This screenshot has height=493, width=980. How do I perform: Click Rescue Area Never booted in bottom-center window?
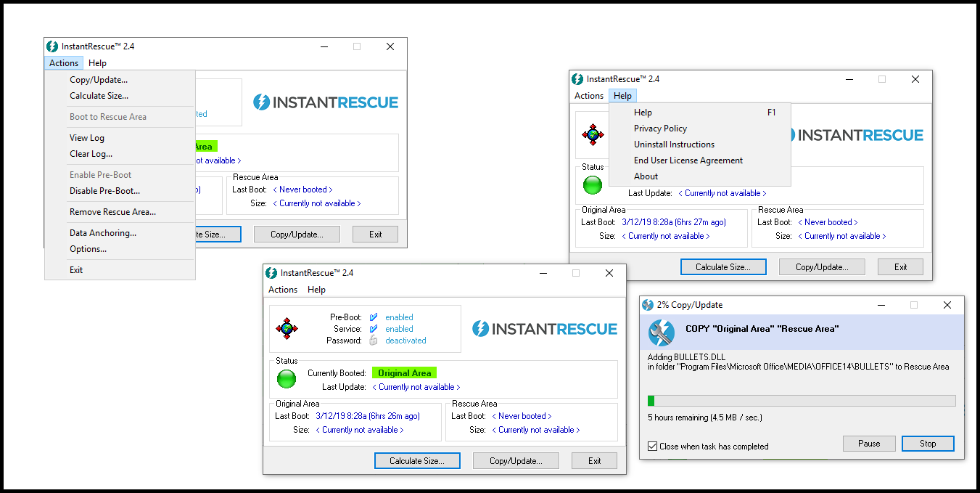522,416
